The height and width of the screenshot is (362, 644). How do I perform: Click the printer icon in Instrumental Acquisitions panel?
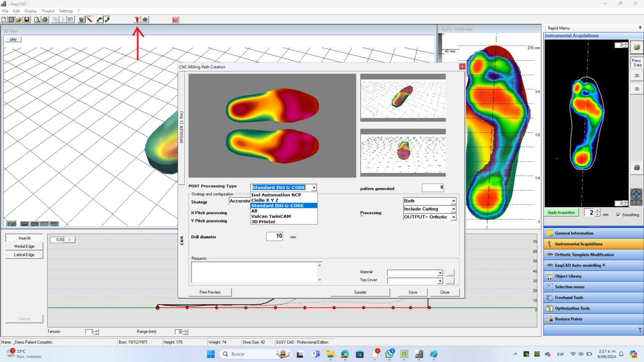637,167
